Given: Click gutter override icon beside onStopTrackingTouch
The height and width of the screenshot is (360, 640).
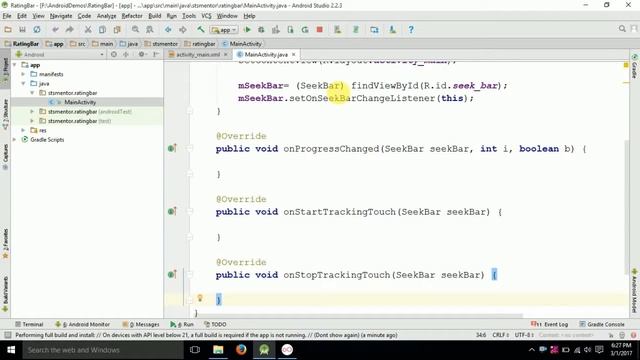Looking at the screenshot, I should point(172,274).
